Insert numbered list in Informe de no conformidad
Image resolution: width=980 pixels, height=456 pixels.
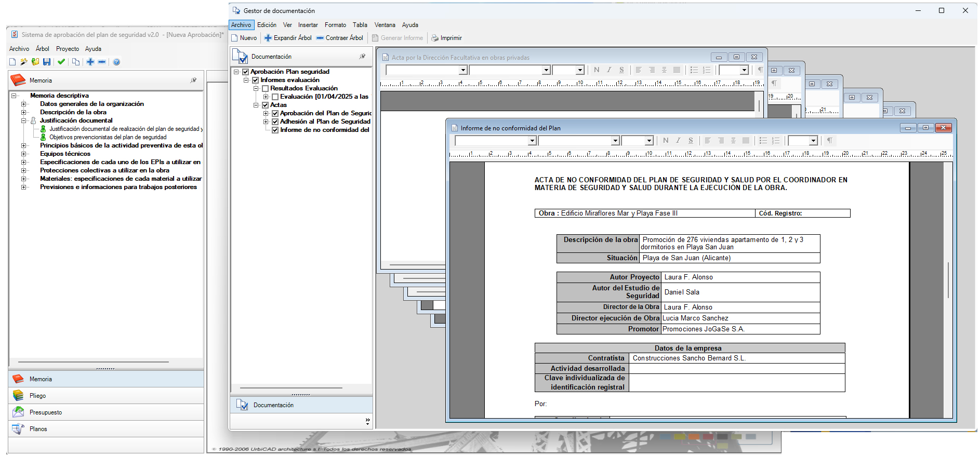coord(776,141)
